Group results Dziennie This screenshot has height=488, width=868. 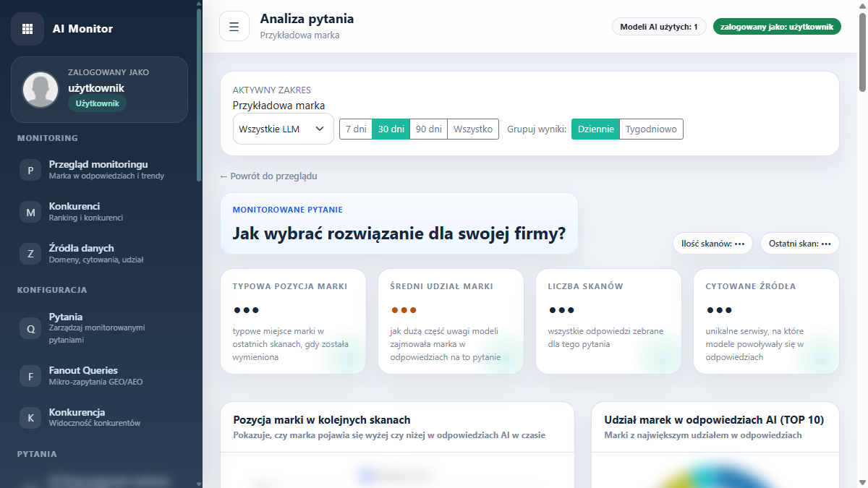click(x=595, y=129)
